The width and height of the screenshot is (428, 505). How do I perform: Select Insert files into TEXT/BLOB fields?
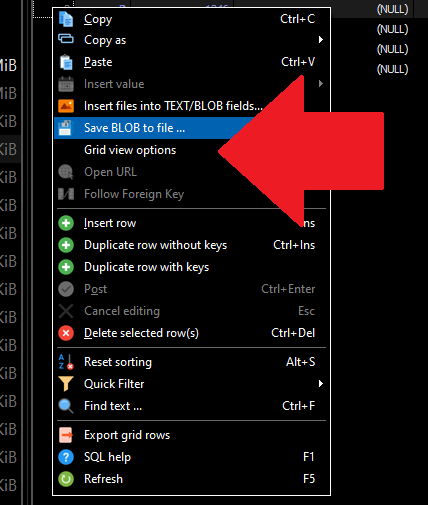(x=192, y=106)
